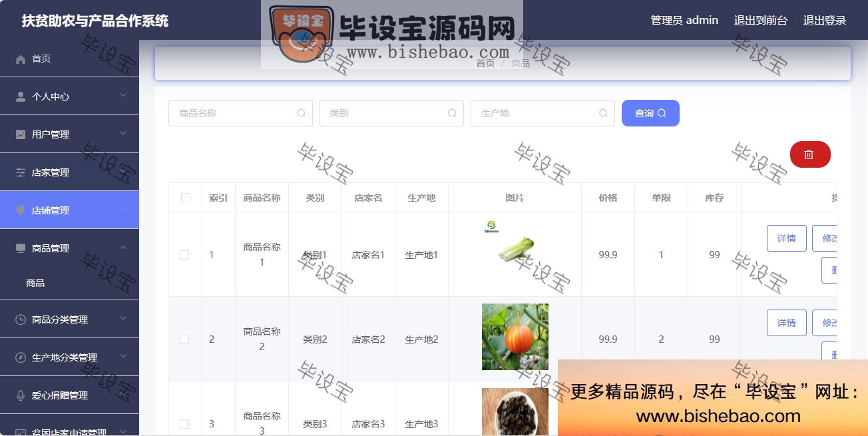This screenshot has width=868, height=436.
Task: Open 店家管理 in the sidebar
Action: [69, 172]
